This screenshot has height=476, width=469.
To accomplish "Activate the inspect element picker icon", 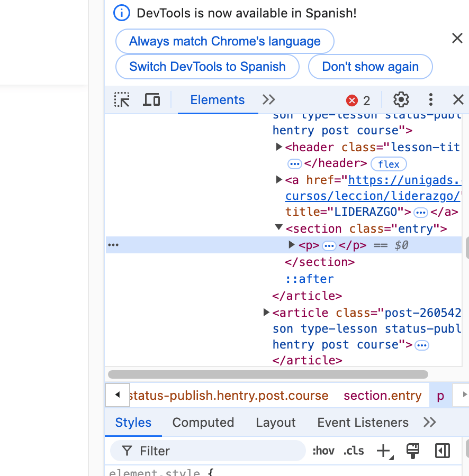I will coord(122,100).
